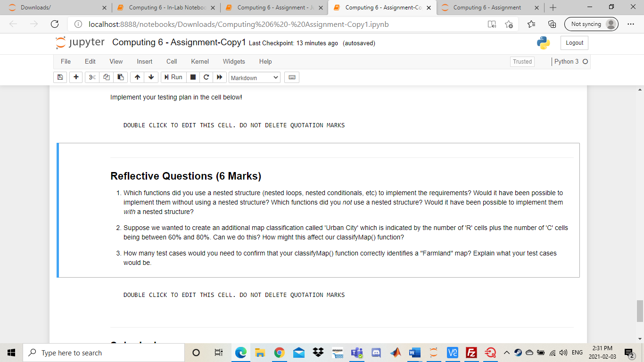The height and width of the screenshot is (362, 644).
Task: Open Discord from the taskbar
Action: (376, 353)
